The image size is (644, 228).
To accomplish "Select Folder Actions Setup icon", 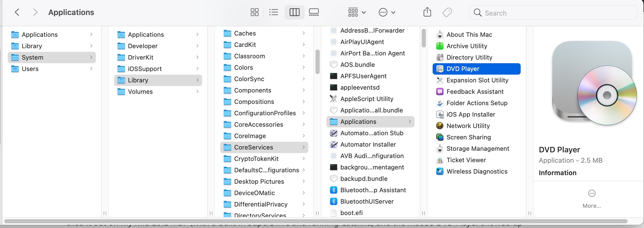I will (440, 103).
